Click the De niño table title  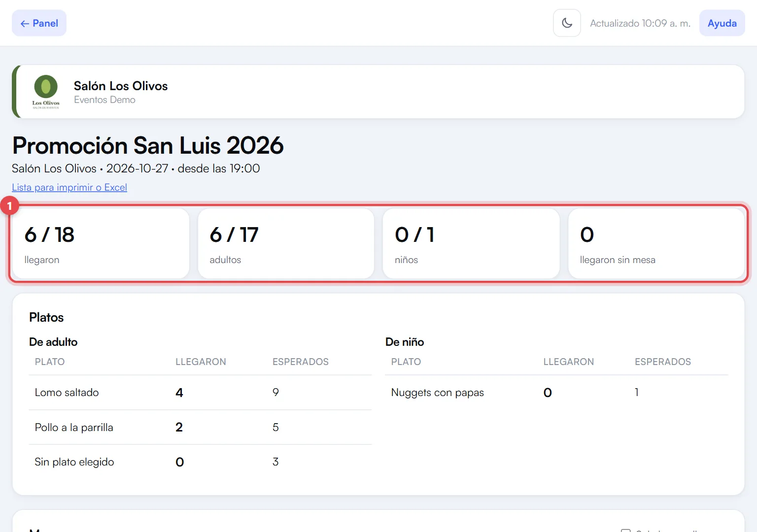(x=405, y=342)
